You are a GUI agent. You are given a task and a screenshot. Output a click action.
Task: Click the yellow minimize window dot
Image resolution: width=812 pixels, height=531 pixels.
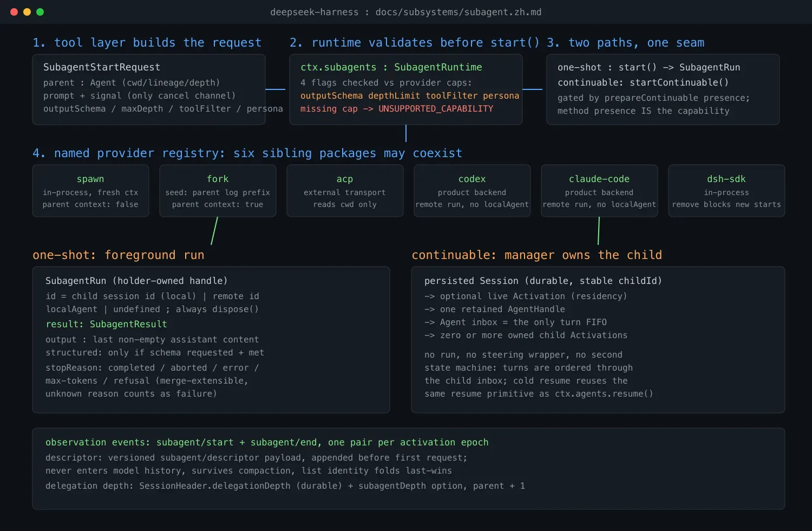tap(27, 12)
